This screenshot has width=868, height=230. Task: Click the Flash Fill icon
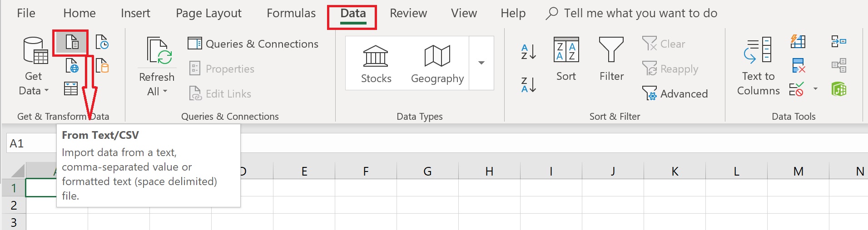(798, 42)
